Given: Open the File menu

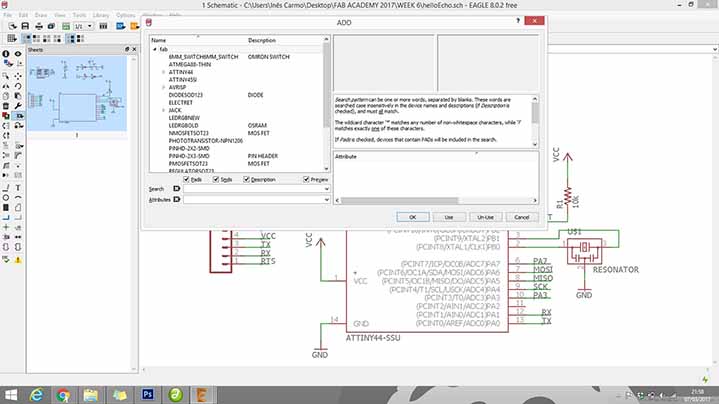Looking at the screenshot, I should pyautogui.click(x=8, y=15).
